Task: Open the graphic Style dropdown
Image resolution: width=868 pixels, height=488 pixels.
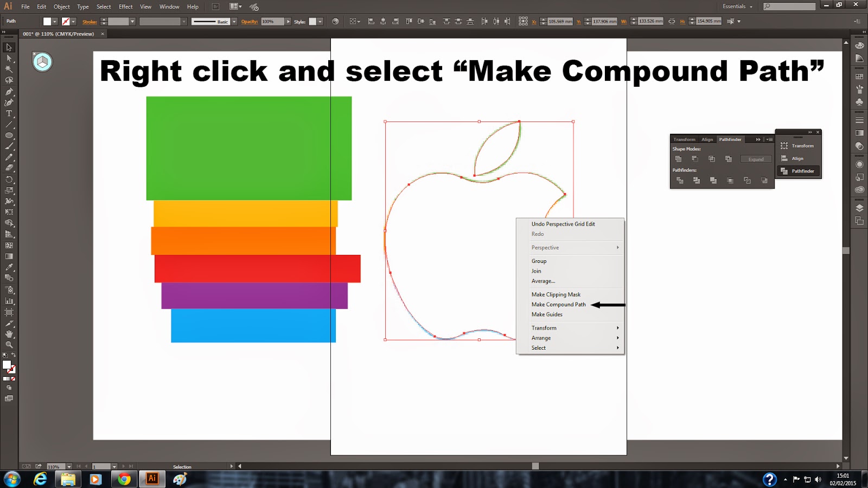Action: pyautogui.click(x=320, y=22)
